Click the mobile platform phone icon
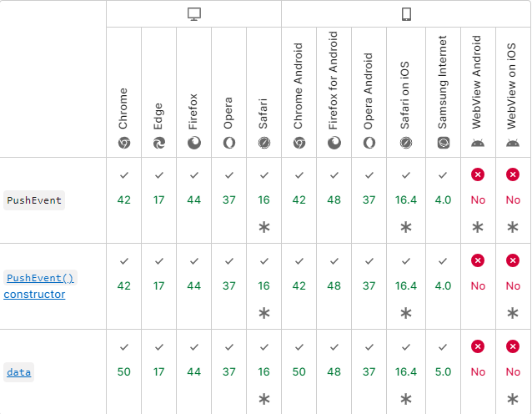Viewport: 532px width, 414px height. click(406, 14)
